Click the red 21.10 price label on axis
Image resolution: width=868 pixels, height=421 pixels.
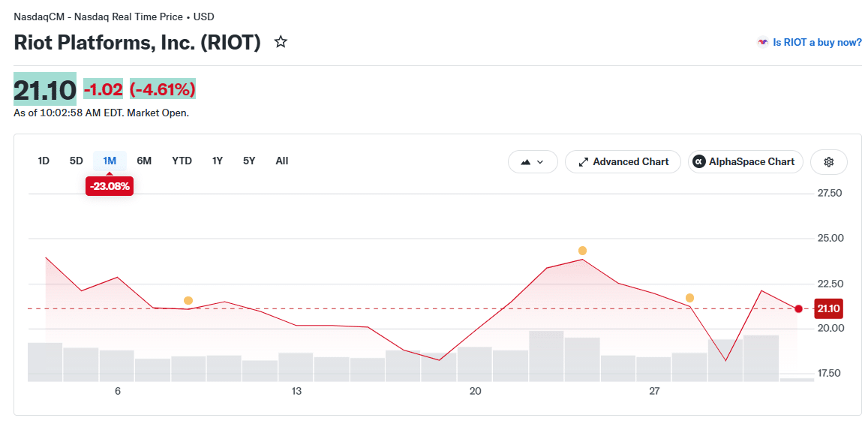click(x=828, y=308)
